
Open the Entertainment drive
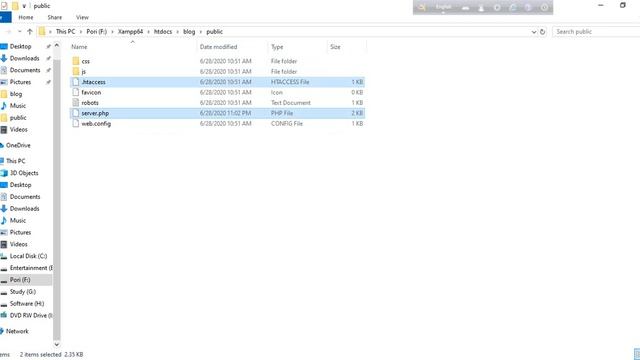(x=31, y=268)
